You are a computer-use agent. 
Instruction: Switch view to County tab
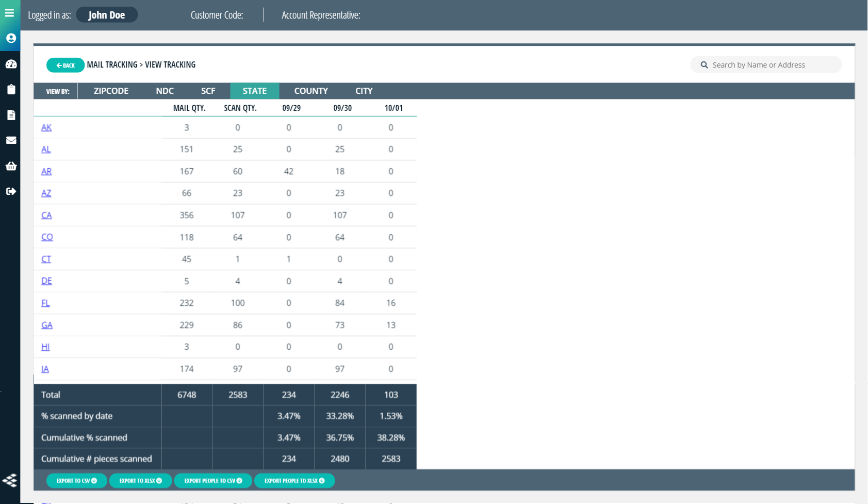pyautogui.click(x=311, y=91)
